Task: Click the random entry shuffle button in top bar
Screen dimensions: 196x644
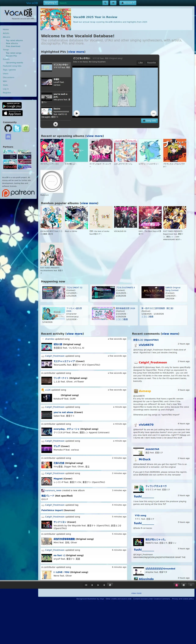Action: click(113, 3)
